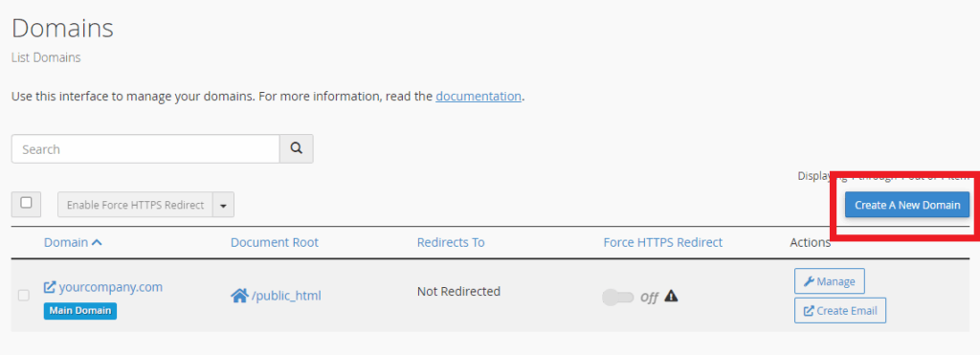Click the home icon next to /public_html
This screenshot has width=980, height=355.
pos(239,296)
